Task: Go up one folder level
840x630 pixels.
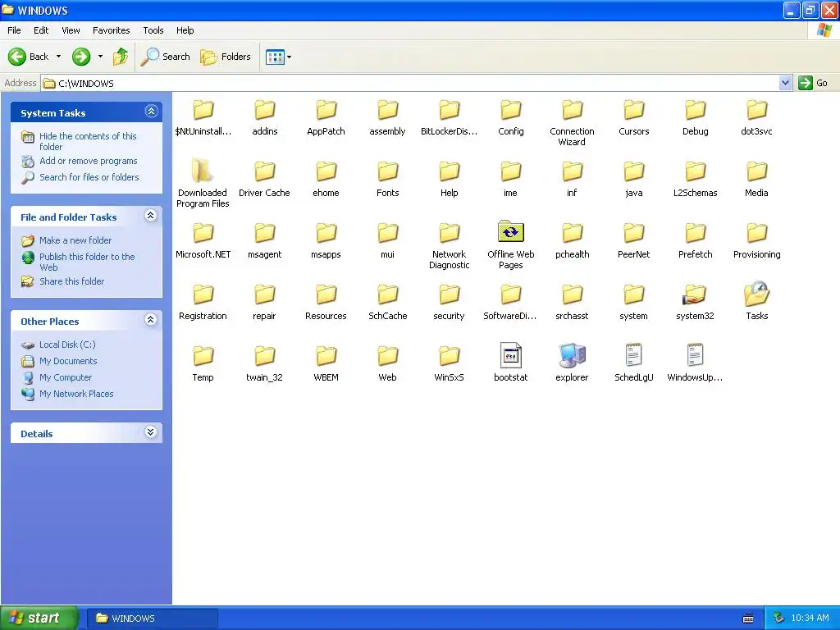Action: (x=121, y=57)
